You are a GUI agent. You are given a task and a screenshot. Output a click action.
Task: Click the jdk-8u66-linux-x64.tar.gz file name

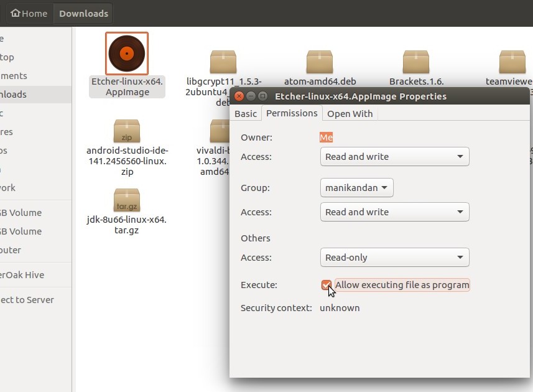[x=127, y=225]
